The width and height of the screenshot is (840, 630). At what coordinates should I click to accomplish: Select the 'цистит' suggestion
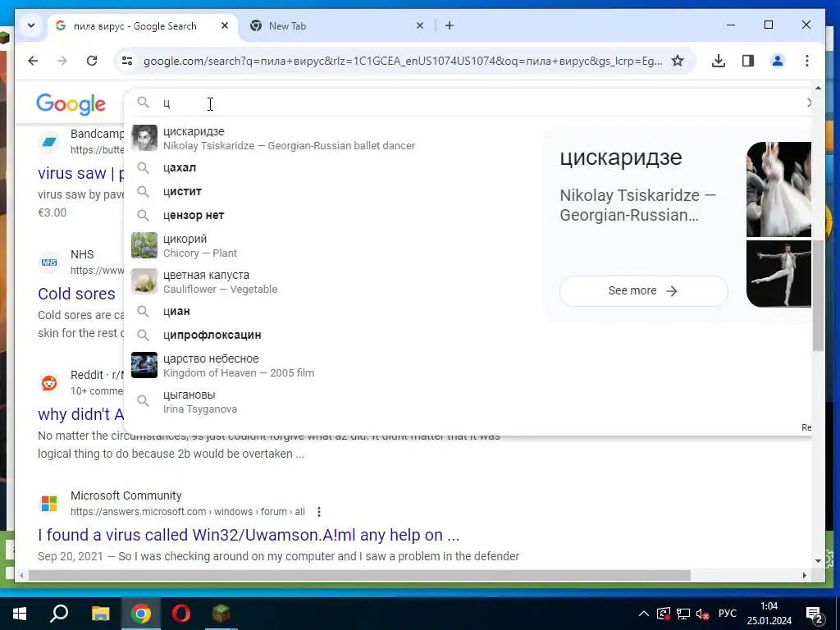[334, 191]
